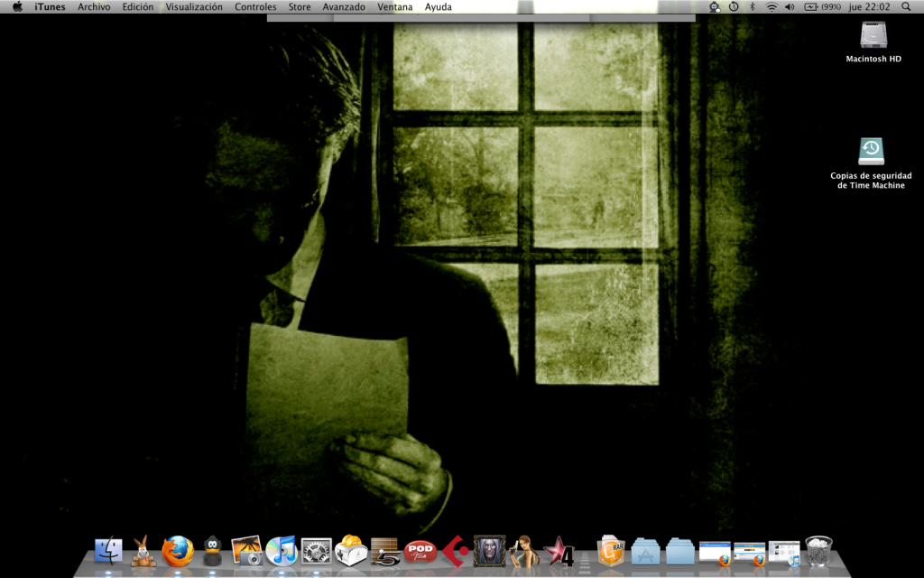
Task: Open the Macintosh HD drive icon
Action: click(873, 36)
